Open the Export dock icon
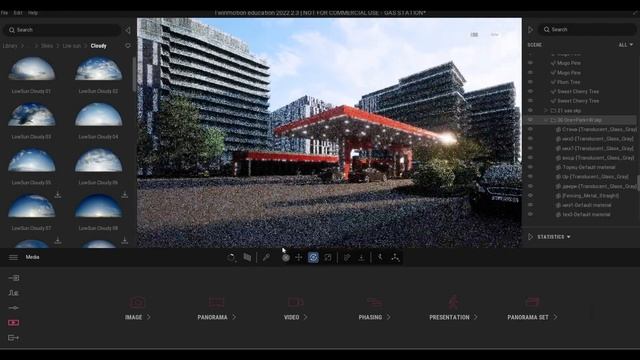 [x=13, y=338]
